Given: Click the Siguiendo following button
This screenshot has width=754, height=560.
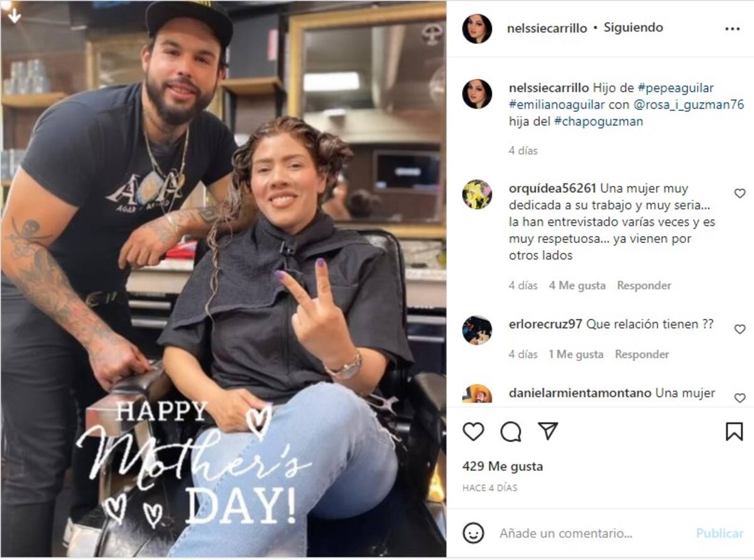Looking at the screenshot, I should (633, 28).
